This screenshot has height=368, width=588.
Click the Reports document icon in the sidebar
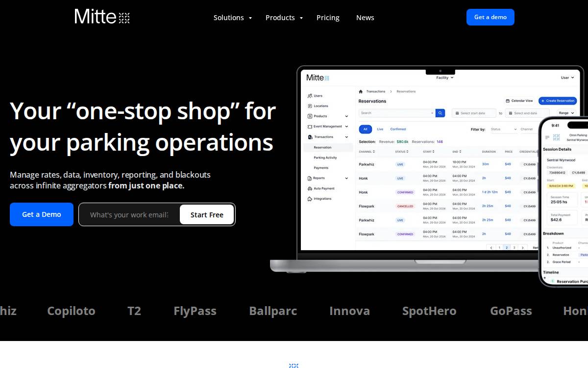(310, 178)
